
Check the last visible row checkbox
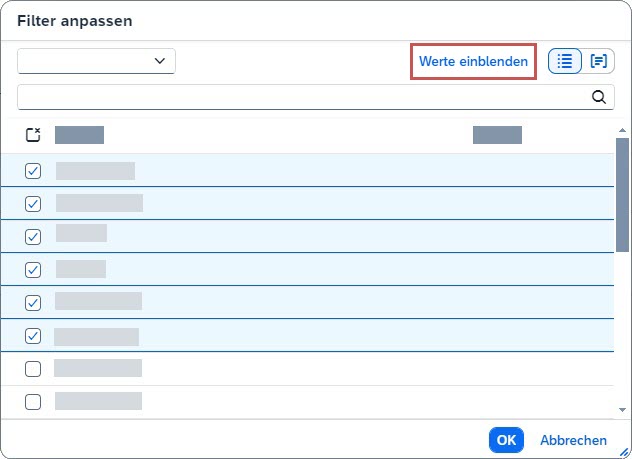[x=33, y=402]
